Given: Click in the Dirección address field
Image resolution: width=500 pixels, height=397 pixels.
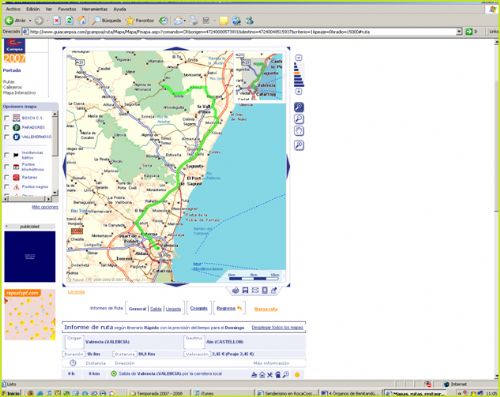Looking at the screenshot, I should (242, 32).
